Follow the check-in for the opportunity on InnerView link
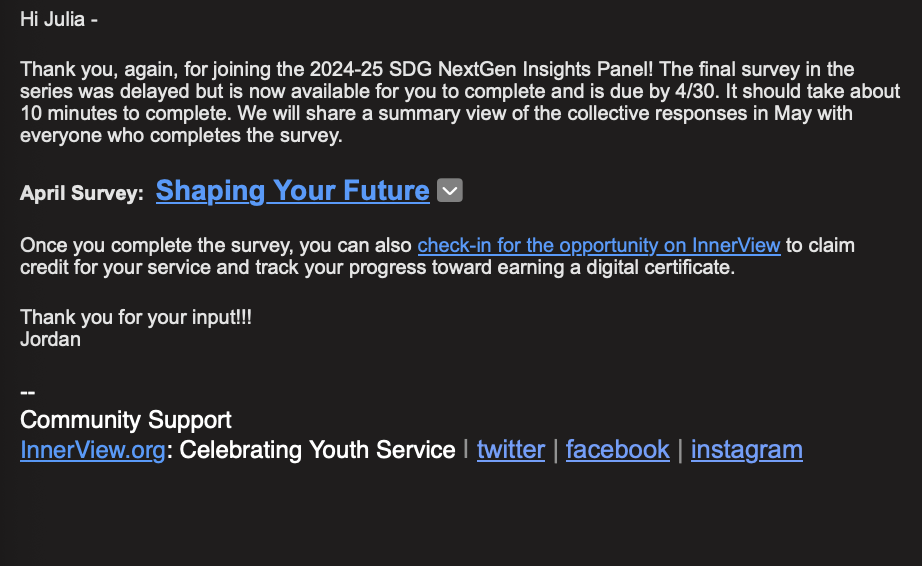The image size is (922, 566). [599, 245]
